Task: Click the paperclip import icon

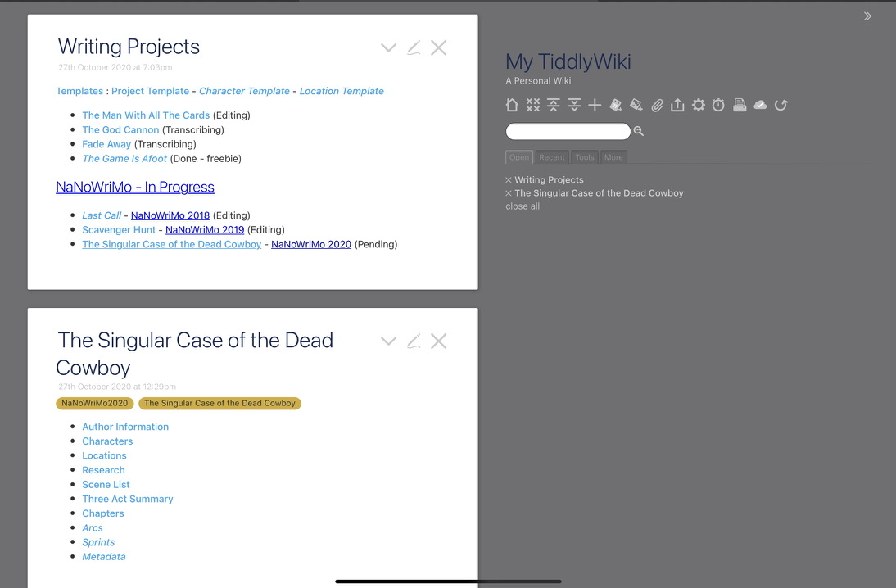Action: tap(657, 105)
